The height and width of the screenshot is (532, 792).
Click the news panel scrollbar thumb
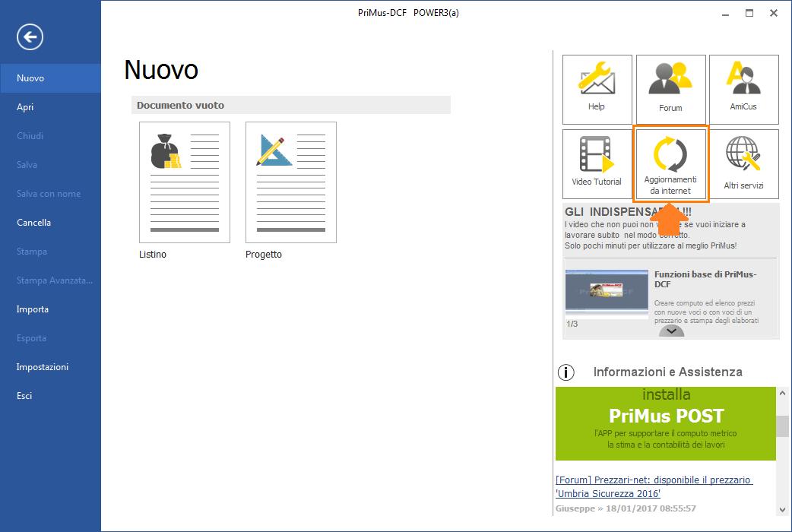tap(782, 426)
